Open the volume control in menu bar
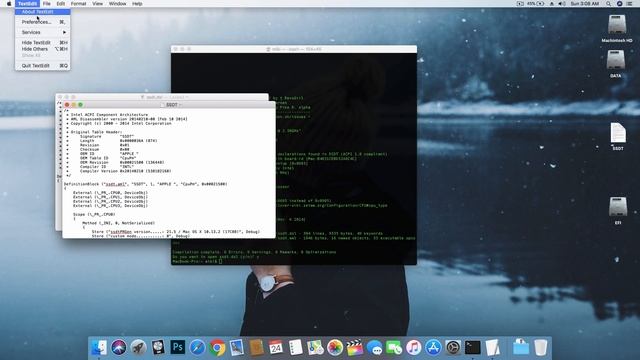Screen dimensions: 640x360 click(562, 4)
